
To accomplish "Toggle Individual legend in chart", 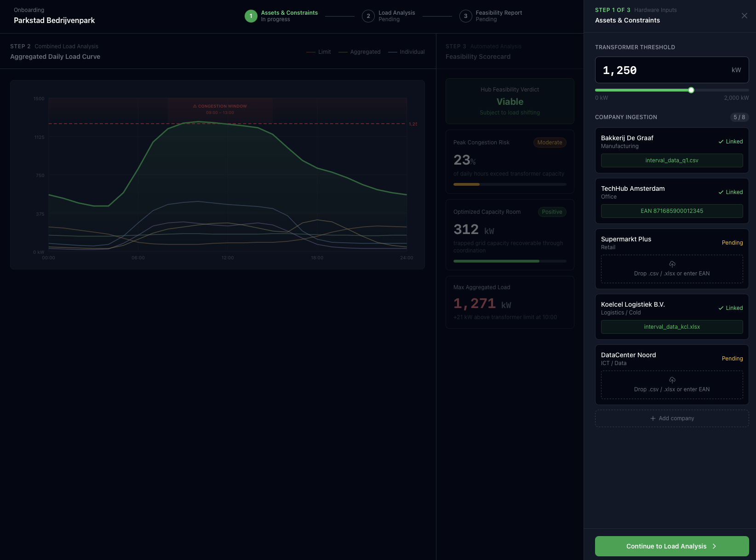I will click(x=407, y=52).
